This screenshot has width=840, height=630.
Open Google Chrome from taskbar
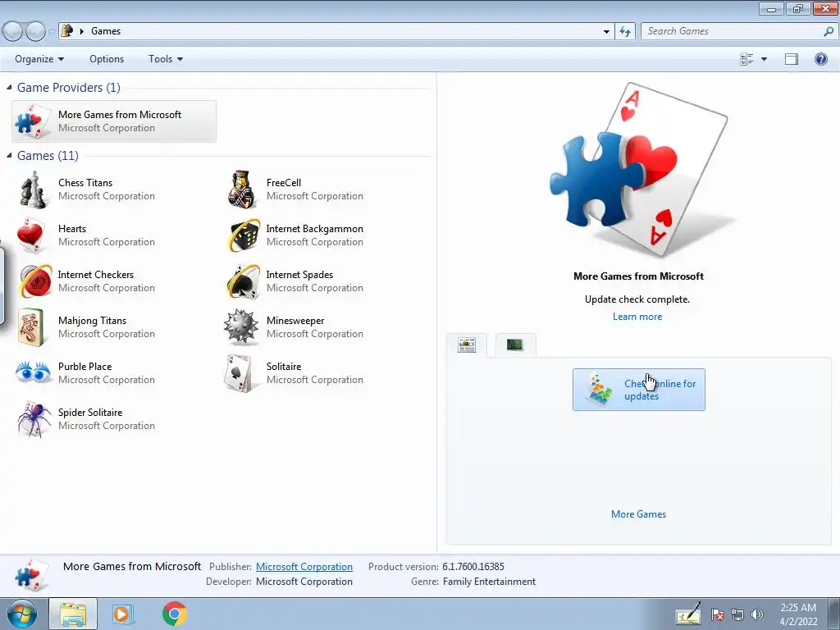(175, 614)
